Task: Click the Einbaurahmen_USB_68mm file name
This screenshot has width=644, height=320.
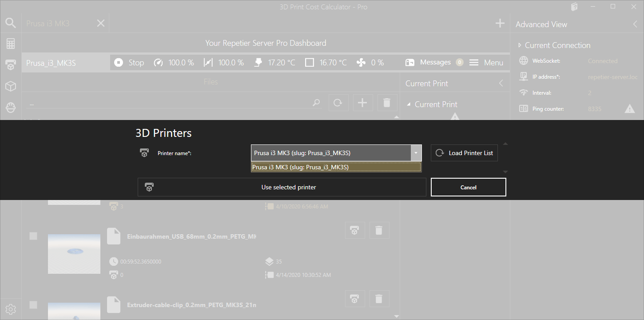Action: [191, 236]
